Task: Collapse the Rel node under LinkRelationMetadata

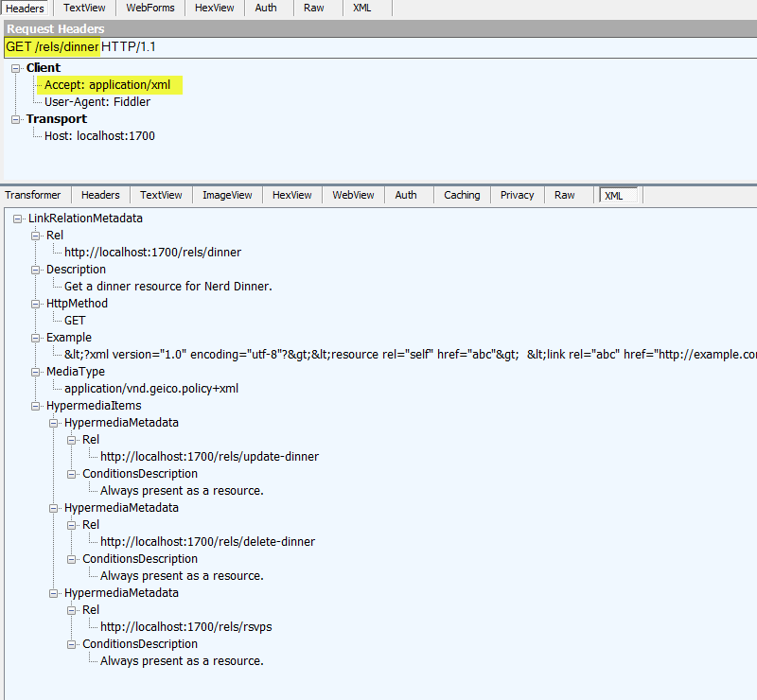Action: click(36, 236)
